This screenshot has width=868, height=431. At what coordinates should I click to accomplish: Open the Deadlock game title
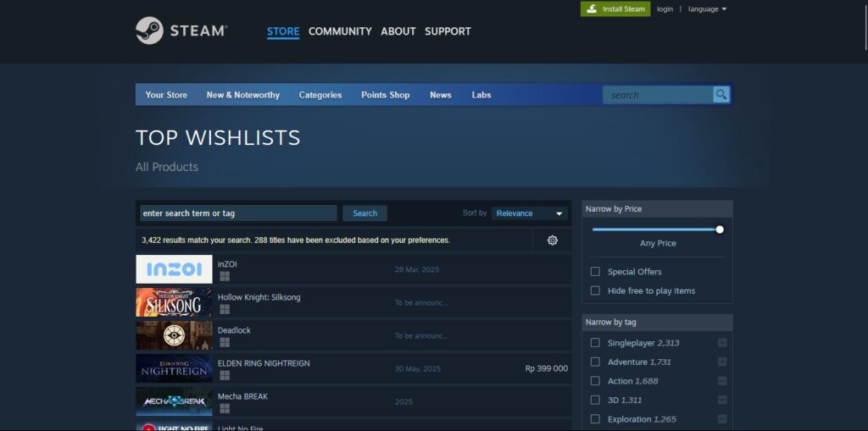(x=234, y=330)
